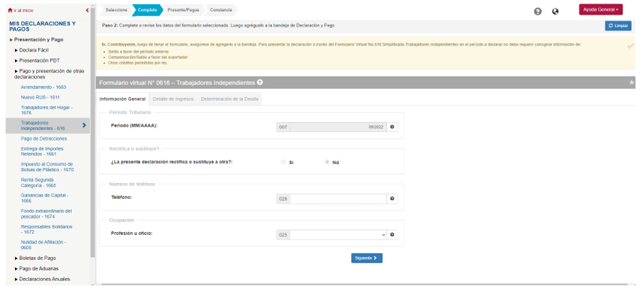Select the 'No' radio button
644x286 pixels.
327,162
